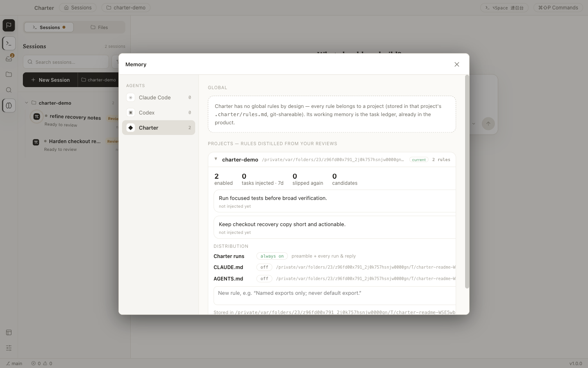Select the Memory brain icon in the sidebar
This screenshot has width=588, height=368.
9,105
